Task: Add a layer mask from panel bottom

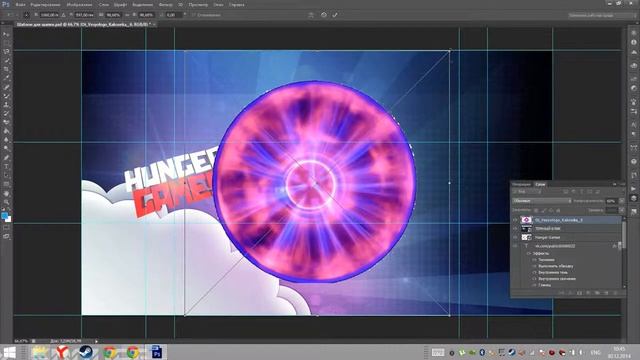Action: [x=579, y=293]
